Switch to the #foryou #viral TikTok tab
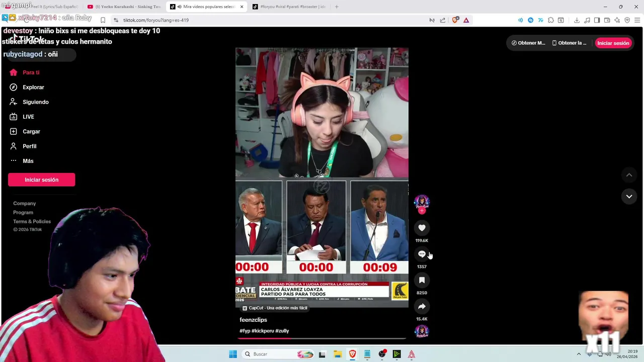Image resolution: width=644 pixels, height=362 pixels. (289, 7)
